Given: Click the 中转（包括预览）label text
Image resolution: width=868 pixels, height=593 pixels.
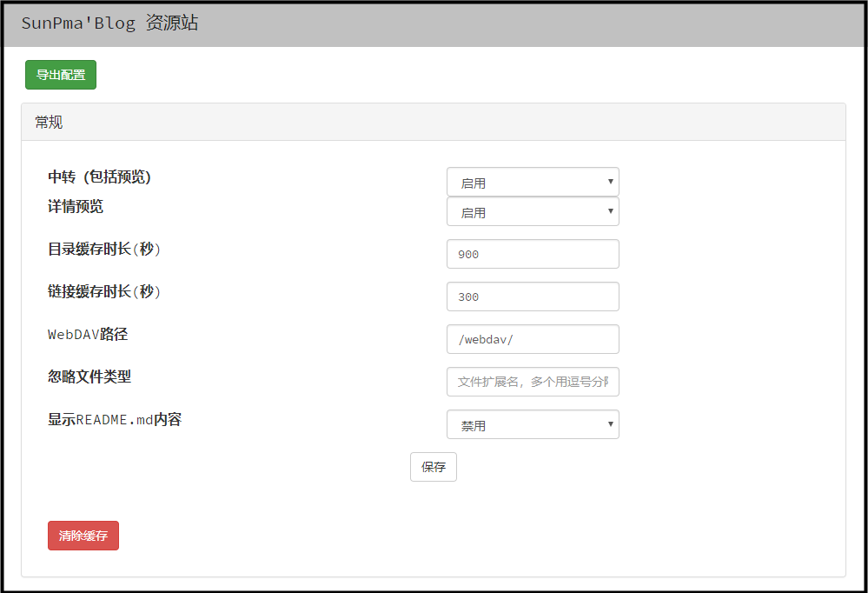Looking at the screenshot, I should pyautogui.click(x=99, y=177).
